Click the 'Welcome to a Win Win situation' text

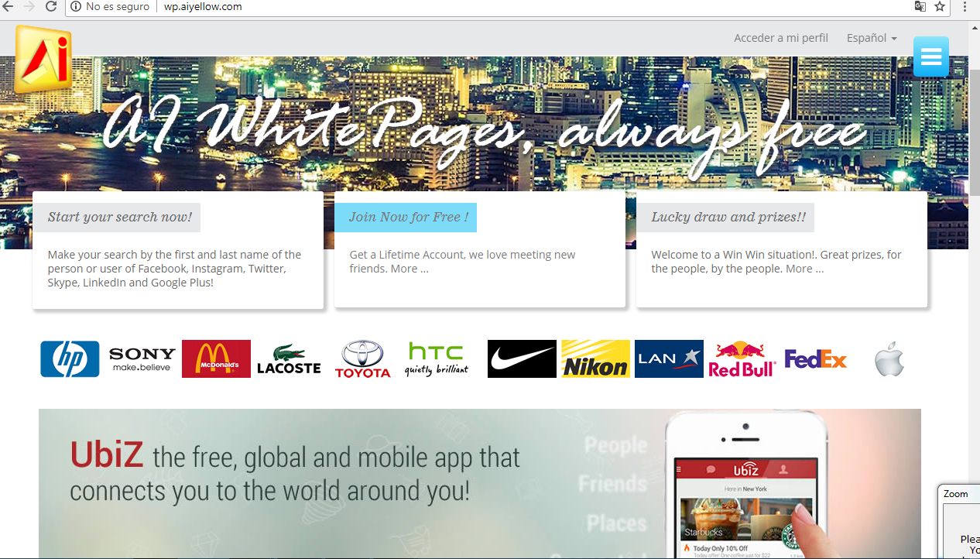pos(776,262)
